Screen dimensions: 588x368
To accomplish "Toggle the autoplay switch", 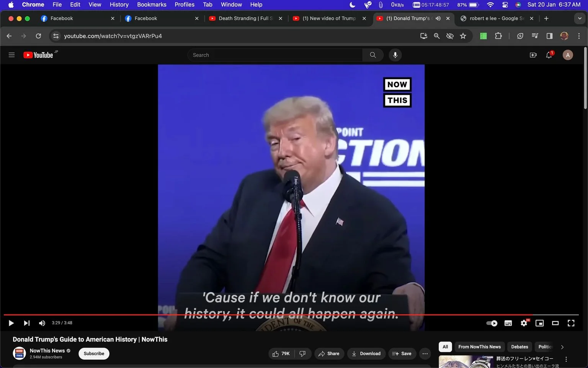I will tap(492, 323).
